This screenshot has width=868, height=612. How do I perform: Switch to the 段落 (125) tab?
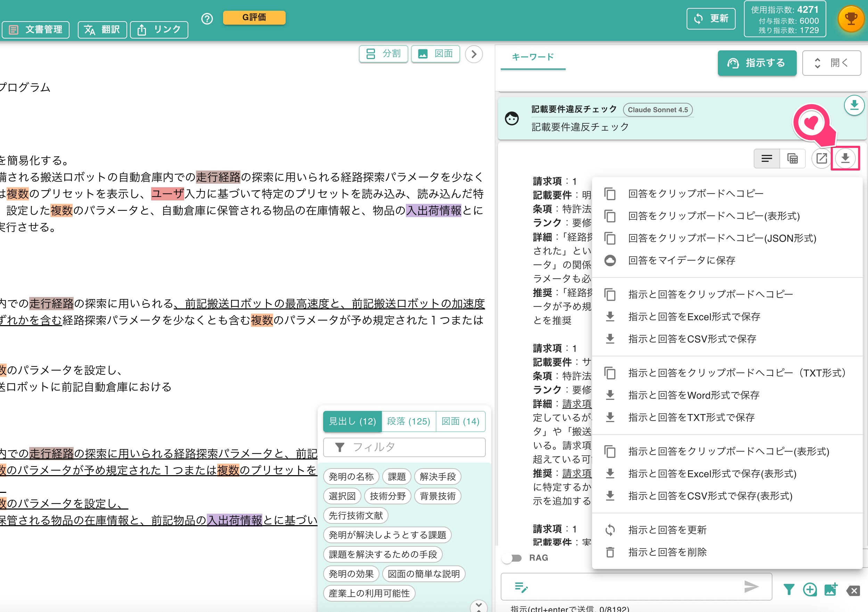[x=409, y=421]
